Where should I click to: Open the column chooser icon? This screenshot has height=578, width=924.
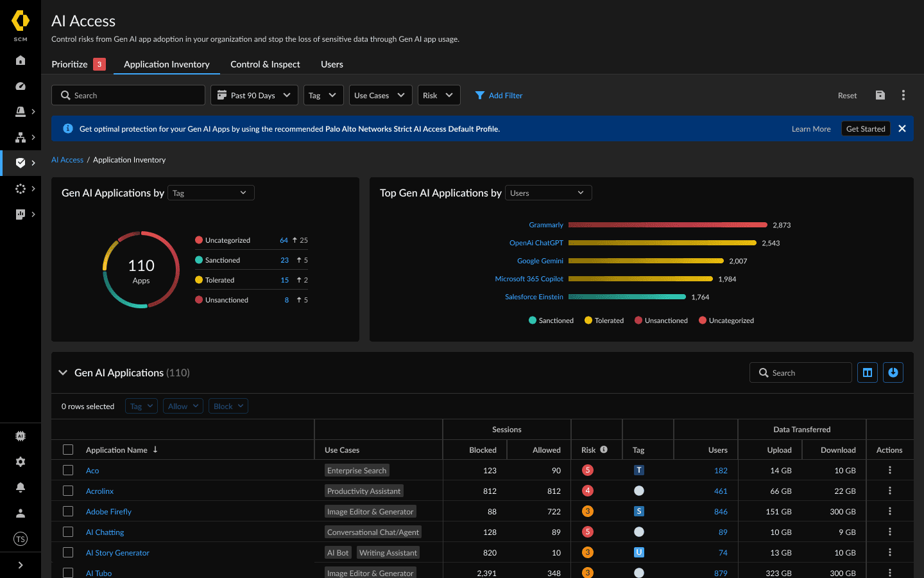pos(868,372)
